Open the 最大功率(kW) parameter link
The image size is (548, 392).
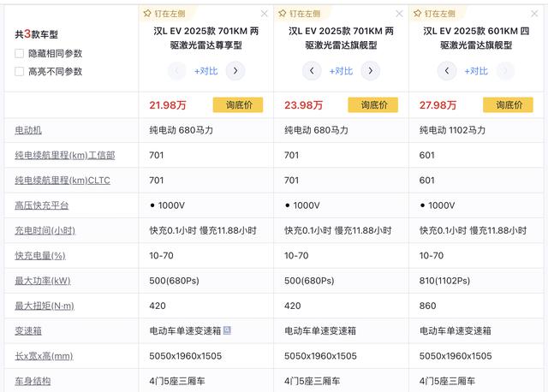click(43, 281)
